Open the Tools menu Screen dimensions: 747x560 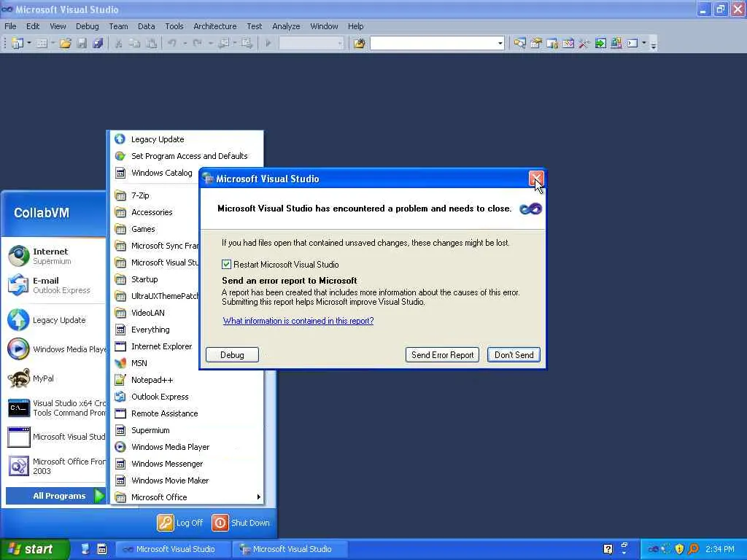[x=174, y=26]
